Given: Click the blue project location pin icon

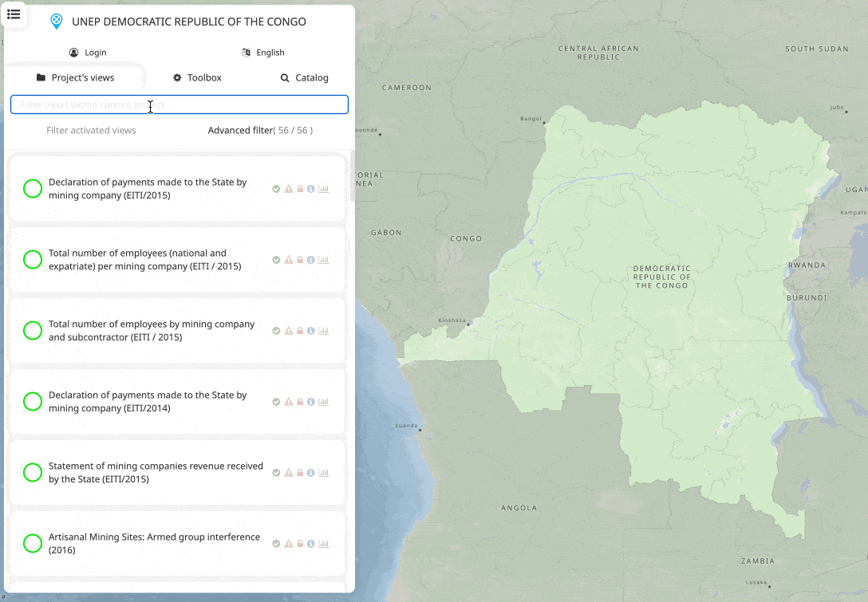Looking at the screenshot, I should click(56, 22).
